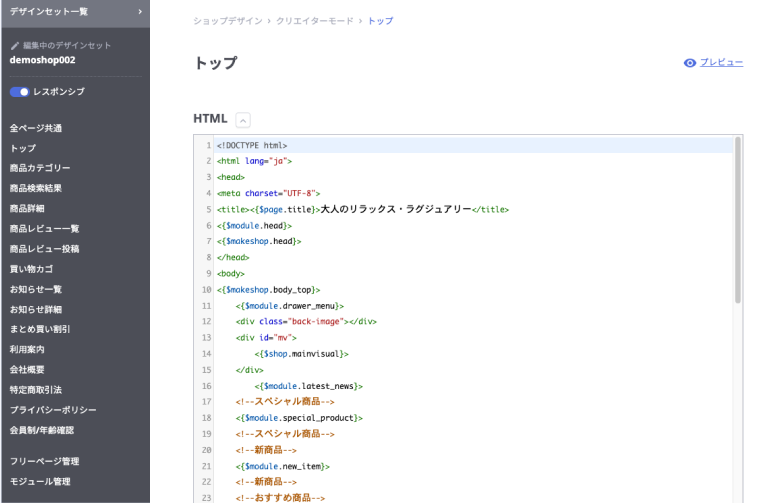This screenshot has height=503, width=770.
Task: Click the <!--スペシャル商品--> comment on line 17
Action: coord(285,401)
